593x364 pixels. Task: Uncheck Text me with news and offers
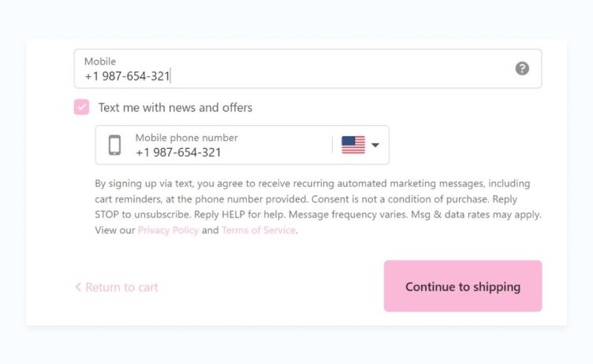coord(82,107)
